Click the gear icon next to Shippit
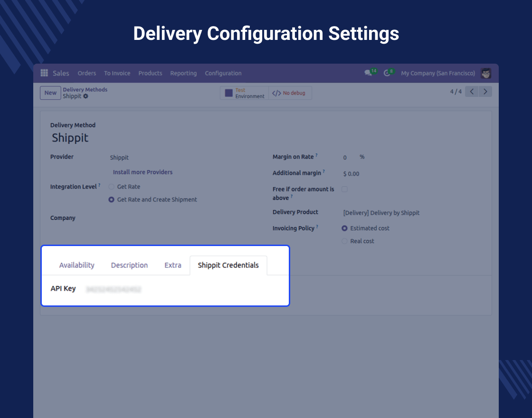The height and width of the screenshot is (418, 532). click(x=86, y=96)
